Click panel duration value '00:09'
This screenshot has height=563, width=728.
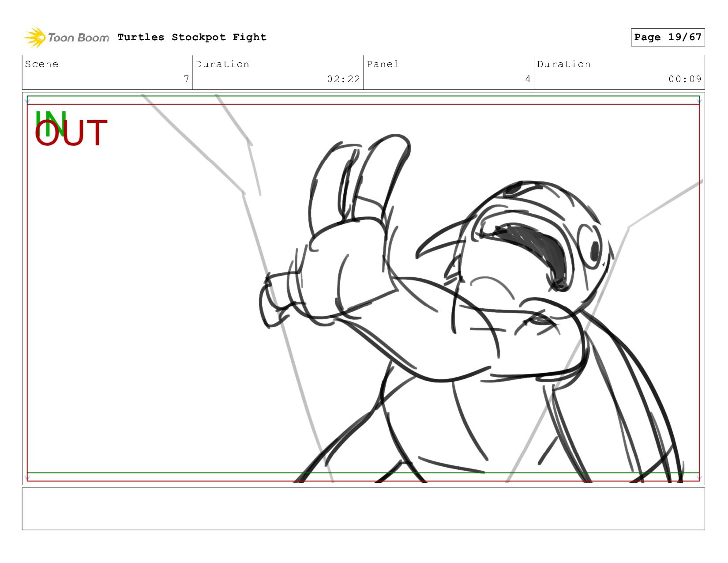(x=685, y=79)
